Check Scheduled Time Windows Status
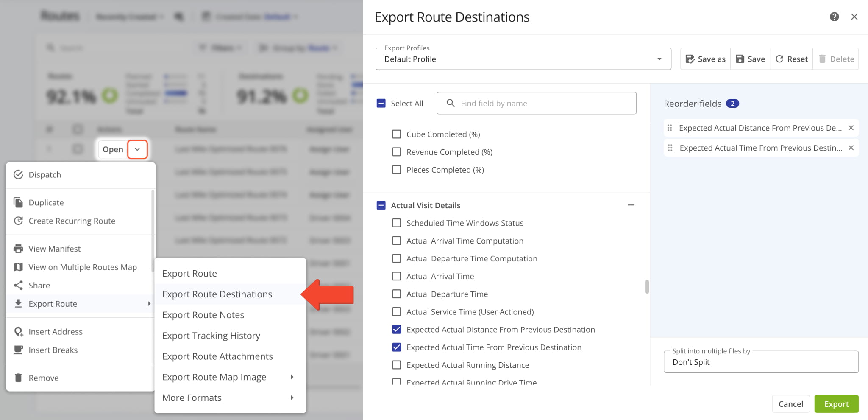Screen dimensions: 868x420 pyautogui.click(x=396, y=223)
